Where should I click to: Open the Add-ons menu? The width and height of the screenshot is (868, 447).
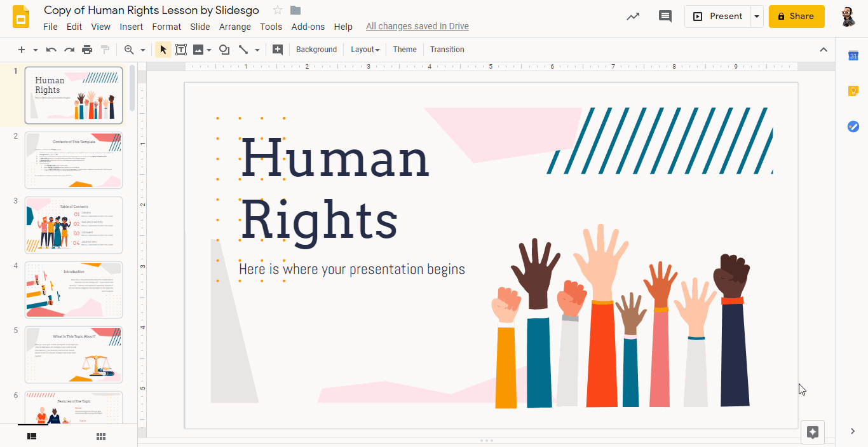[308, 27]
